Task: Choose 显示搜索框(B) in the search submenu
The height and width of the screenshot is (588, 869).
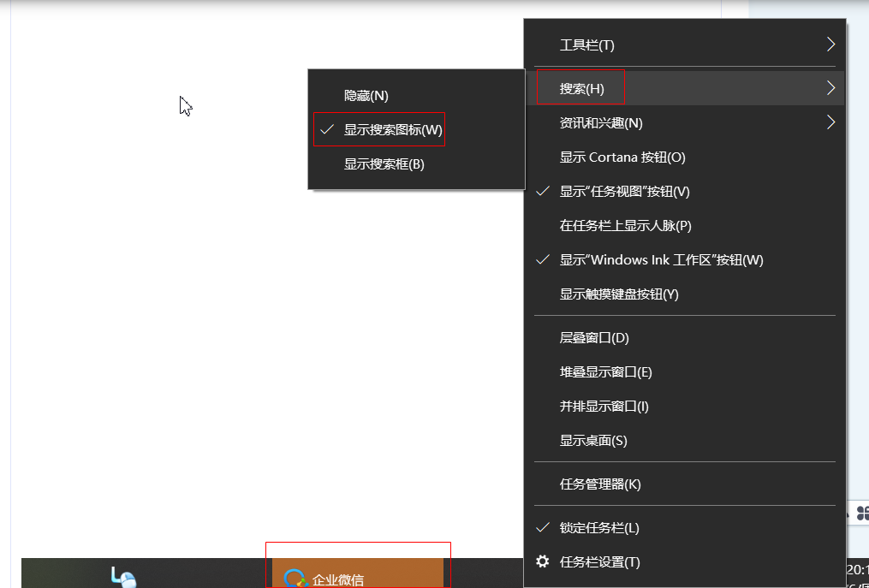Action: (x=384, y=164)
